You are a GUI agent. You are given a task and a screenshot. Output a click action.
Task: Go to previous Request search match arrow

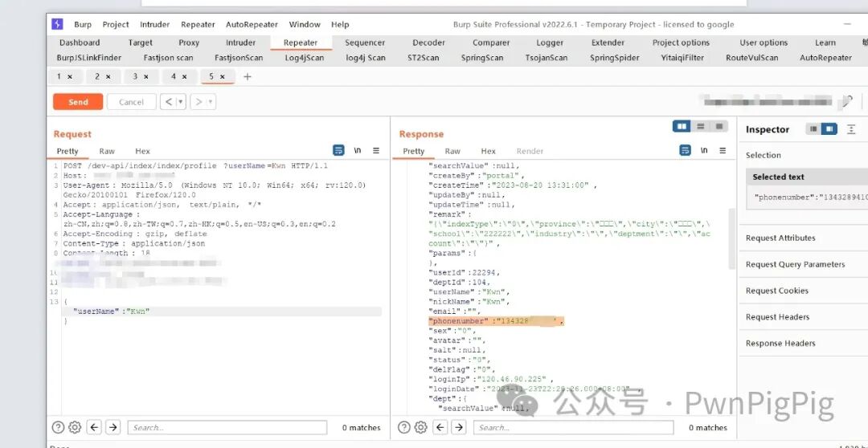tap(94, 427)
